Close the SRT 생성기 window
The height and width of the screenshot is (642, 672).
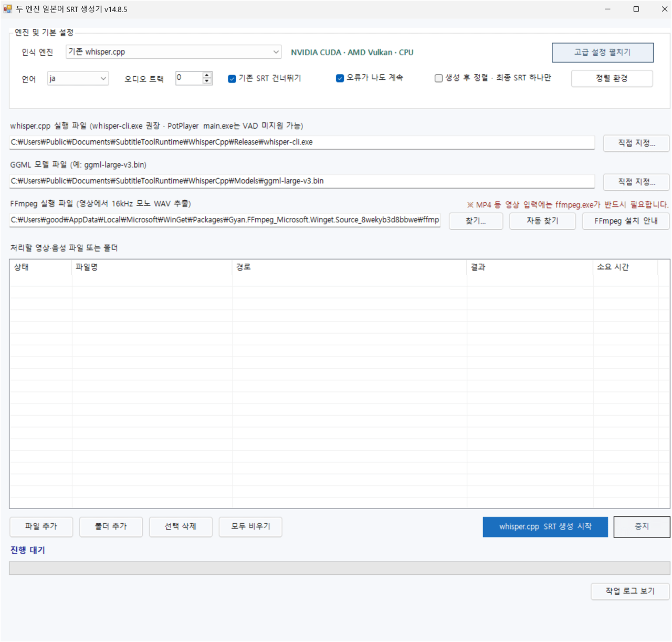[x=664, y=9]
